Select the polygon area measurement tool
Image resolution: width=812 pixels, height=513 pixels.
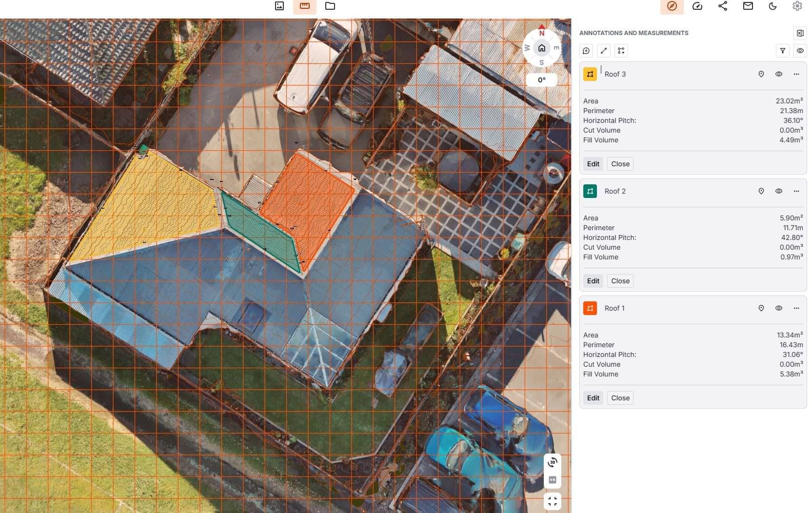[x=621, y=51]
